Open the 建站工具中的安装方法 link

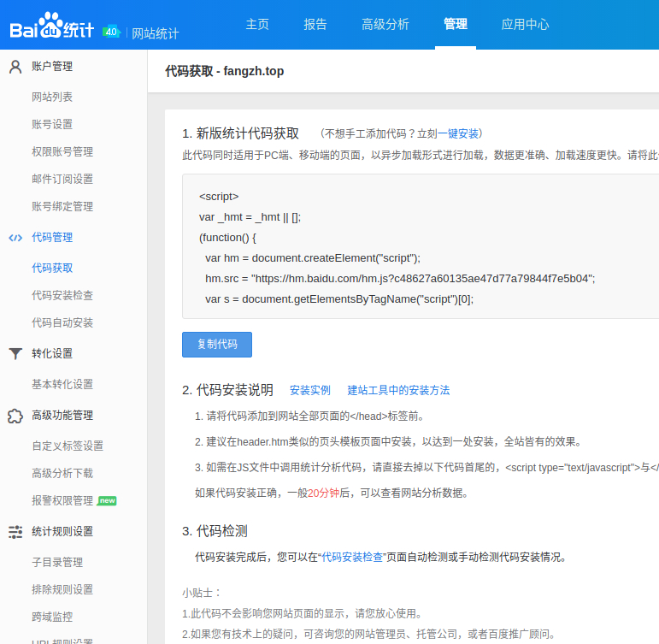pos(398,390)
